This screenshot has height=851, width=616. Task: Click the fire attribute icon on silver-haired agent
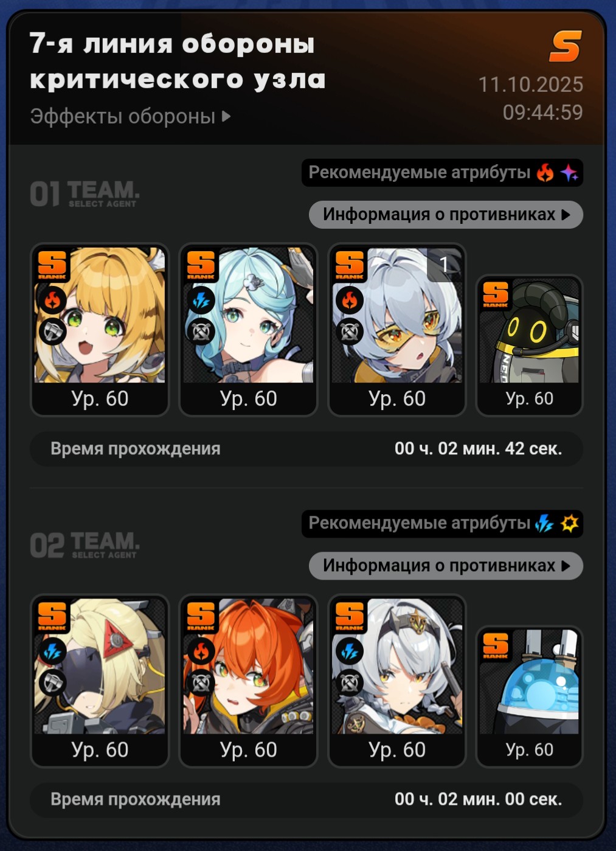(350, 300)
